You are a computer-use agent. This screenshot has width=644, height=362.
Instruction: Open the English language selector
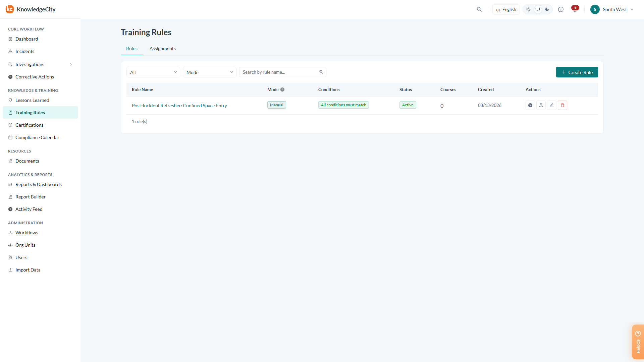(x=506, y=9)
